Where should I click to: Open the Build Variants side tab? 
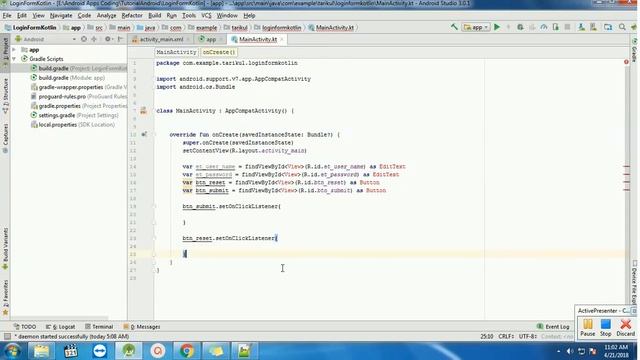click(x=5, y=248)
